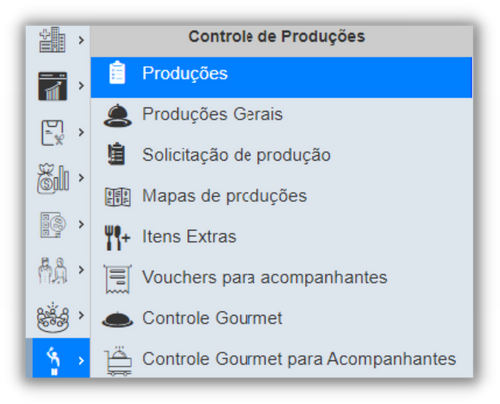The width and height of the screenshot is (500, 404).
Task: Expand the chevron next to salad bowl icon
Action: click(x=81, y=315)
